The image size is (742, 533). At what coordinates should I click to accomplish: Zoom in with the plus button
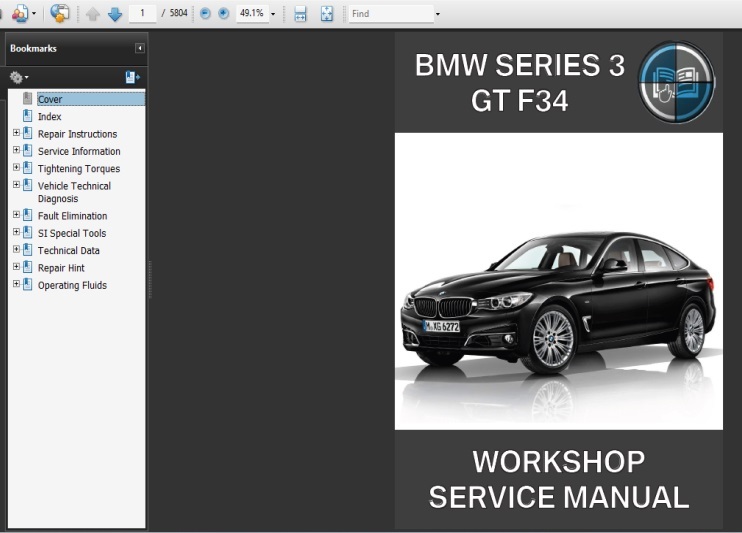pyautogui.click(x=223, y=14)
